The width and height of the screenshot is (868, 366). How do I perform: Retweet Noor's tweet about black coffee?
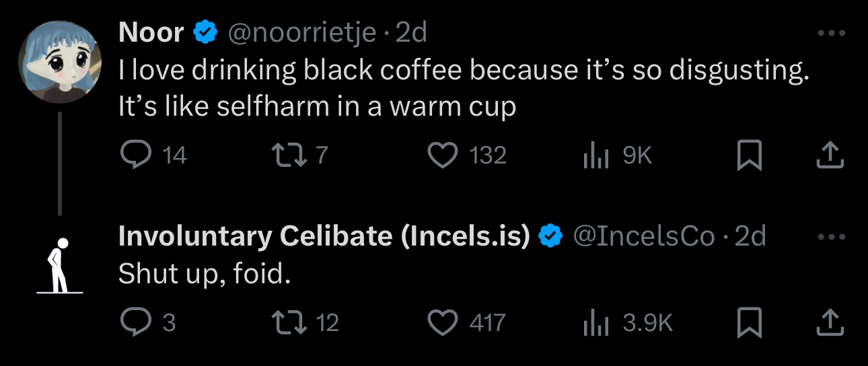[x=290, y=155]
